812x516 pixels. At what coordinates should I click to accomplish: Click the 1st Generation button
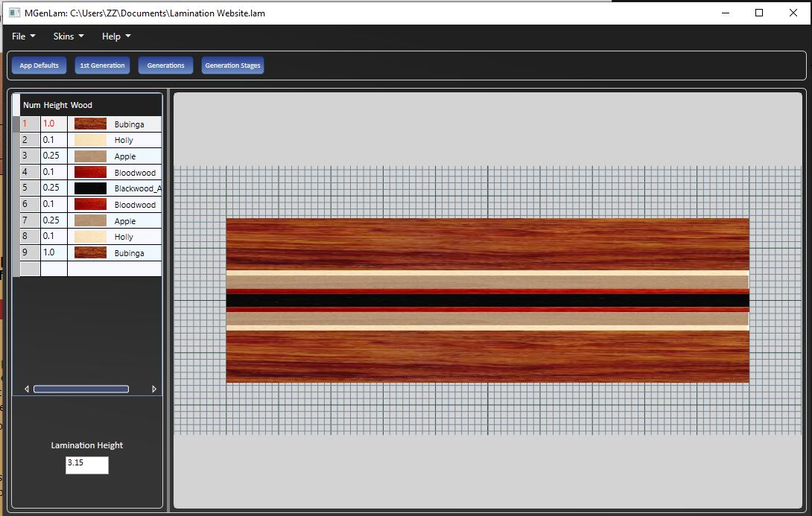coord(102,66)
